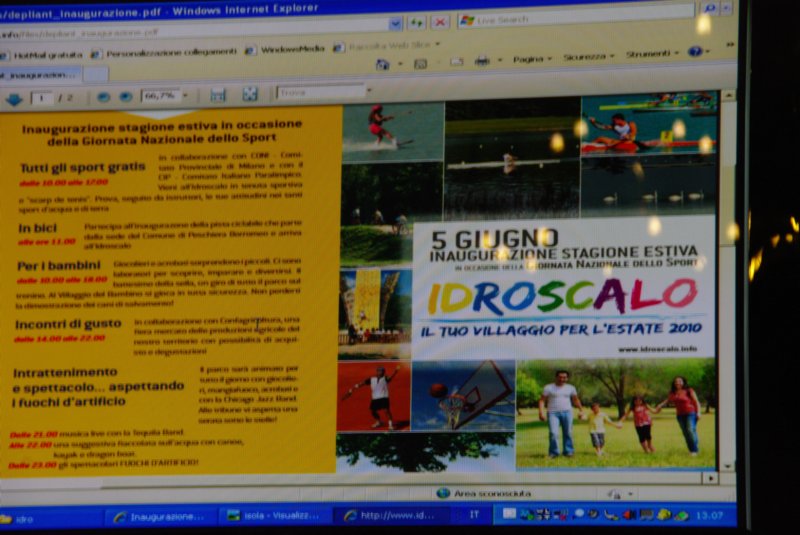The width and height of the screenshot is (800, 535).
Task: Click the In bici heading
Action: coord(37,228)
